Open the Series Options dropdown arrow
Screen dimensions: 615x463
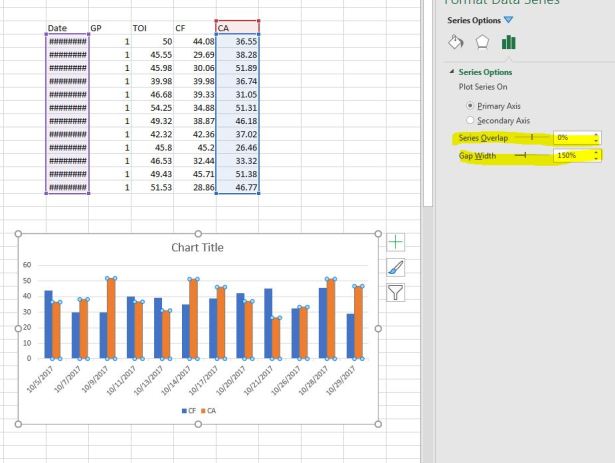click(509, 20)
